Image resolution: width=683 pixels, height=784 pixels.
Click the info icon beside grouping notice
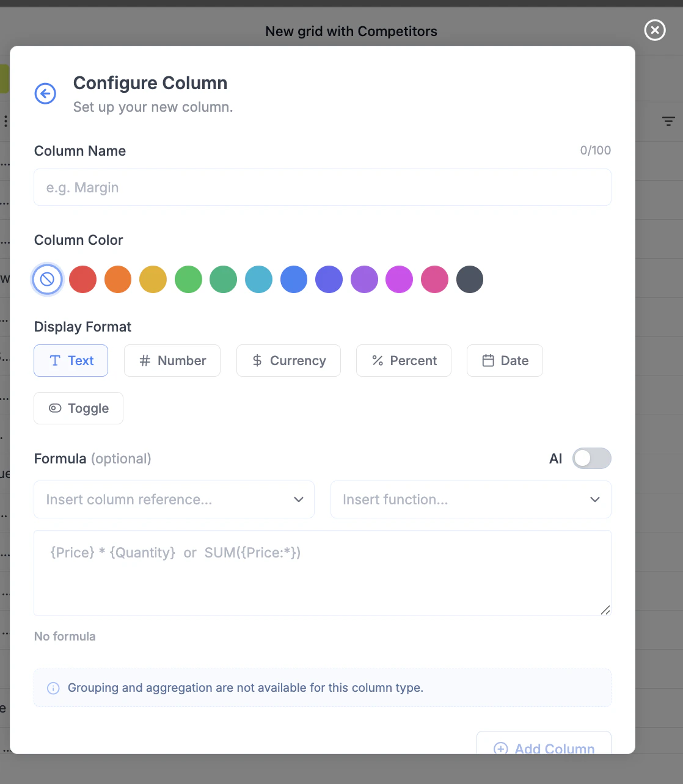[53, 688]
